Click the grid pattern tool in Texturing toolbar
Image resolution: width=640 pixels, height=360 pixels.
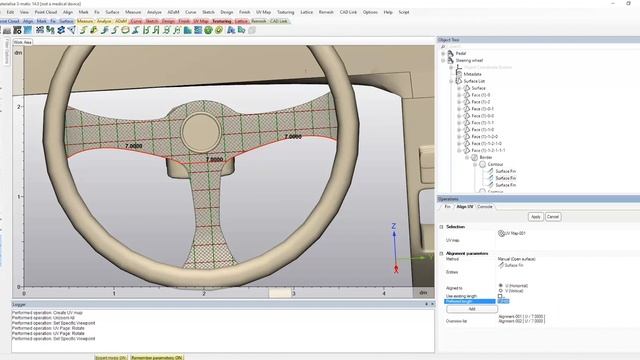pyautogui.click(x=40, y=30)
